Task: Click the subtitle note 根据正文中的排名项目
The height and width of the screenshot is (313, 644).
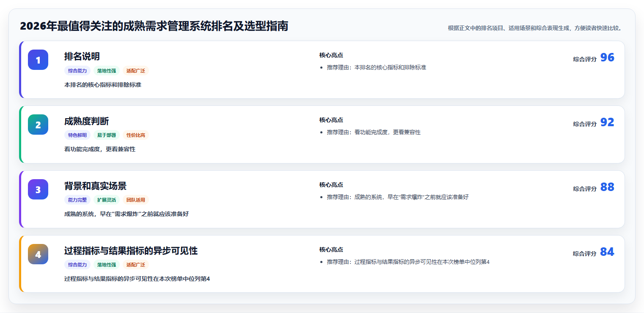Action: click(x=535, y=28)
